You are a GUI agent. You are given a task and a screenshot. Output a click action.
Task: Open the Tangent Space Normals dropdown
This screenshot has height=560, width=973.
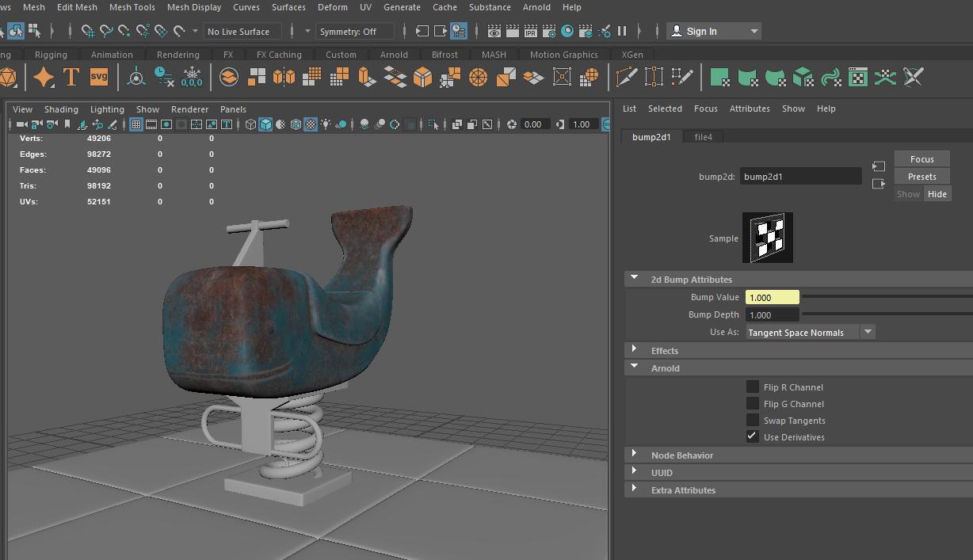[867, 331]
